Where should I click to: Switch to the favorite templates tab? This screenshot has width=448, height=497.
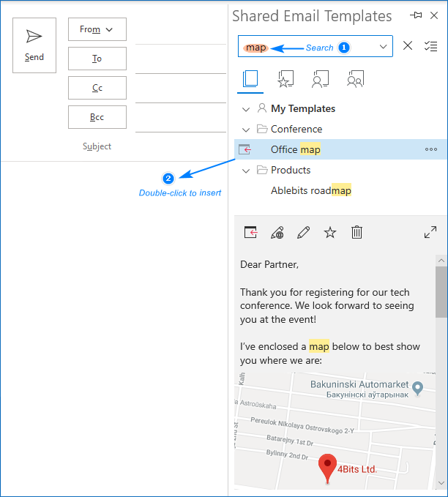point(285,79)
